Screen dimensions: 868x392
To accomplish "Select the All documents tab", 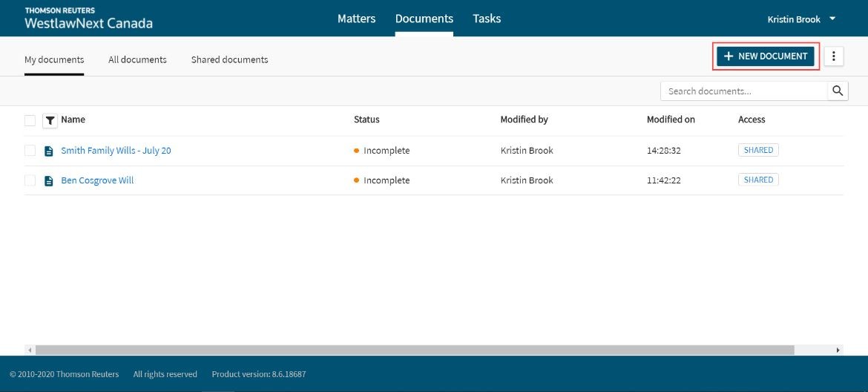I will coord(137,59).
